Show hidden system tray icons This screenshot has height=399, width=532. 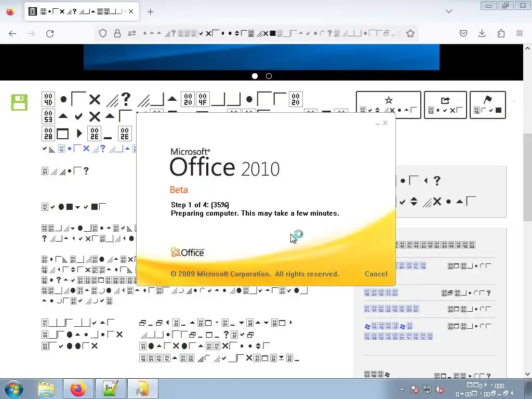pyautogui.click(x=402, y=390)
